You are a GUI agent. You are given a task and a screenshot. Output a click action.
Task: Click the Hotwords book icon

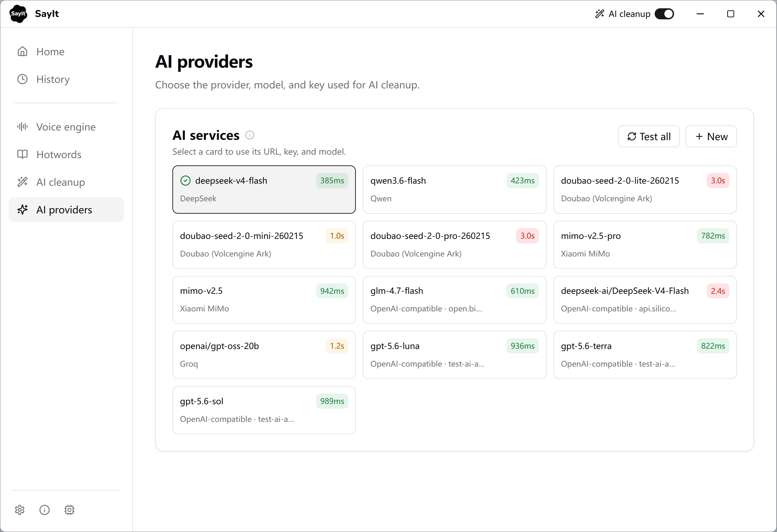[22, 154]
